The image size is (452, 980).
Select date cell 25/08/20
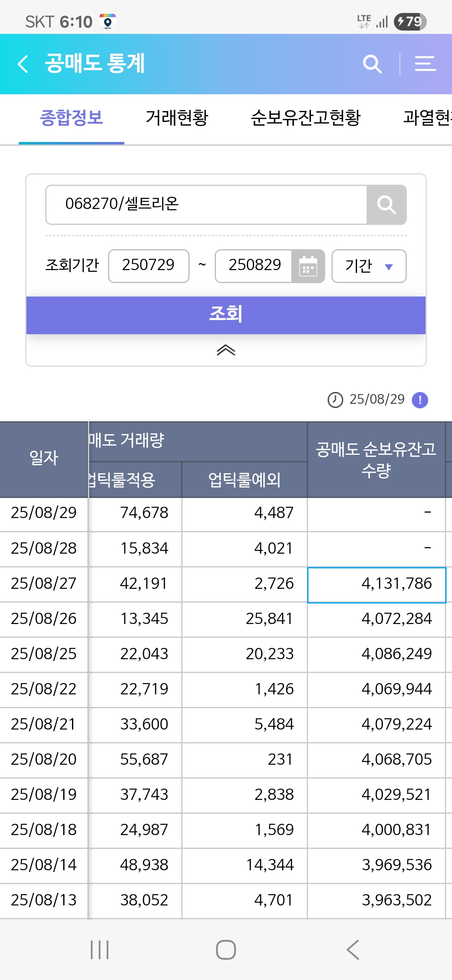coord(44,760)
